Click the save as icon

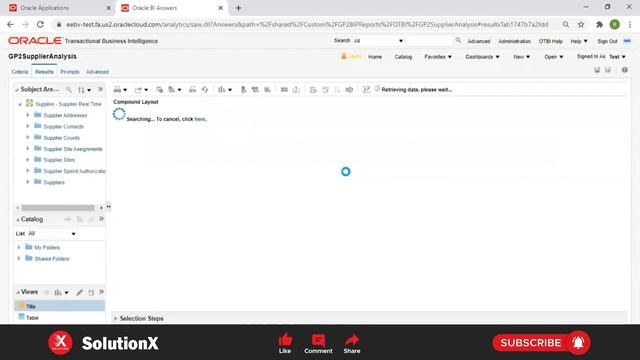(x=608, y=70)
